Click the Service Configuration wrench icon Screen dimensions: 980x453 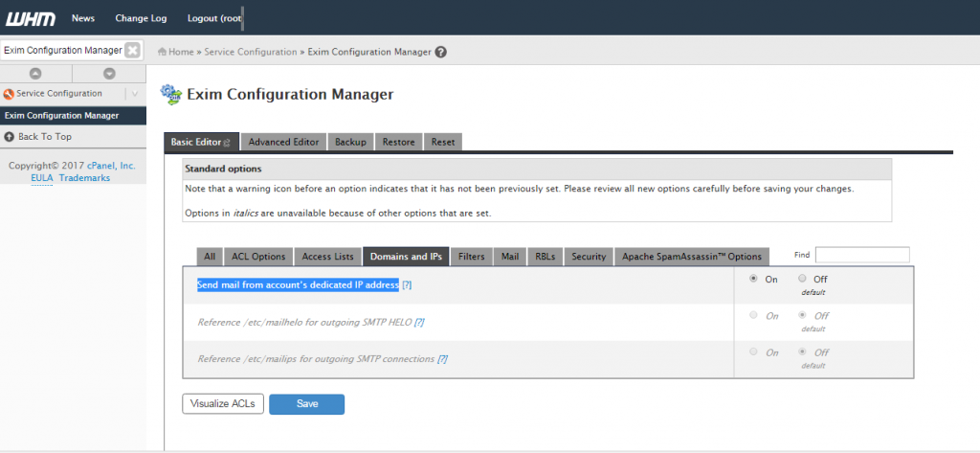pyautogui.click(x=9, y=94)
